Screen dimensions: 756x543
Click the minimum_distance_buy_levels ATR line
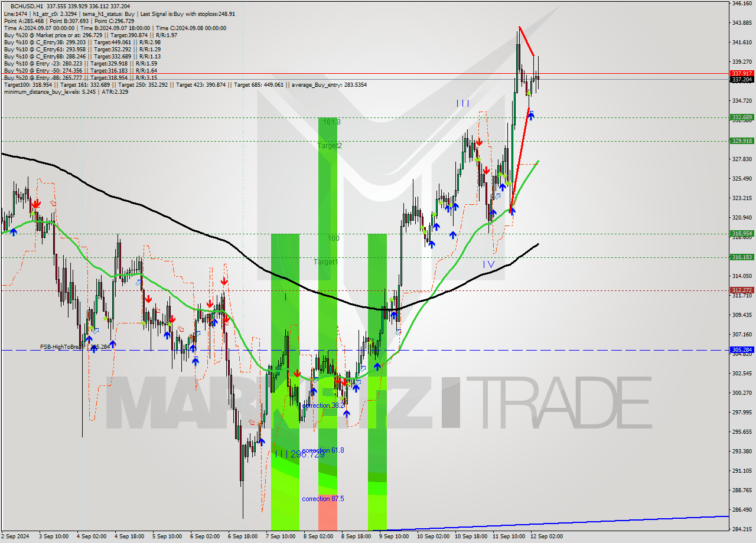(66, 91)
